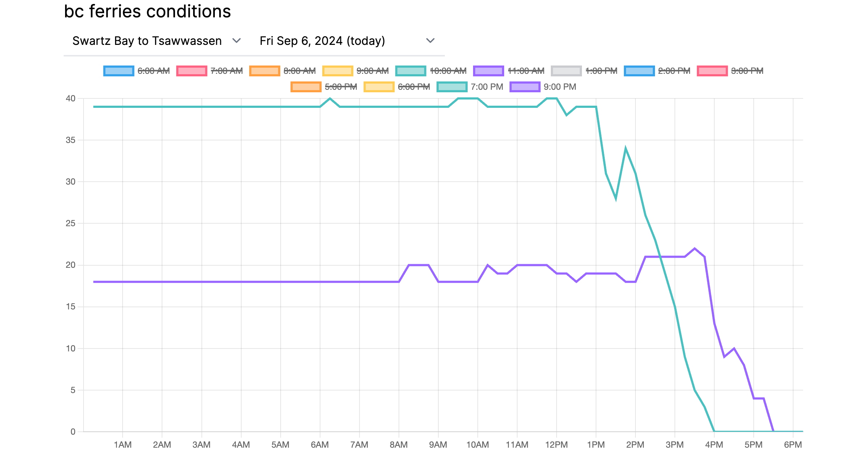Screen dimensions: 868x456
Task: Click the 7:00 AM legend color box
Action: (192, 71)
